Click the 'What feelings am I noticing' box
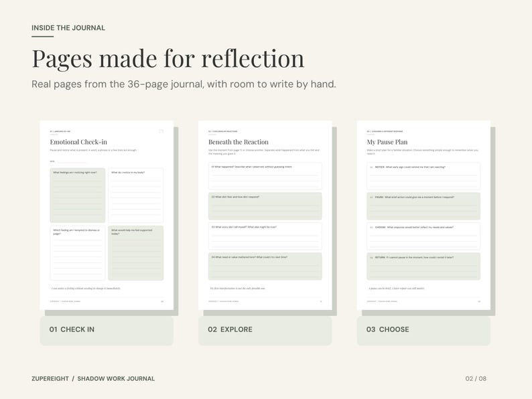Screen dimensions: 532x399 tap(78, 195)
